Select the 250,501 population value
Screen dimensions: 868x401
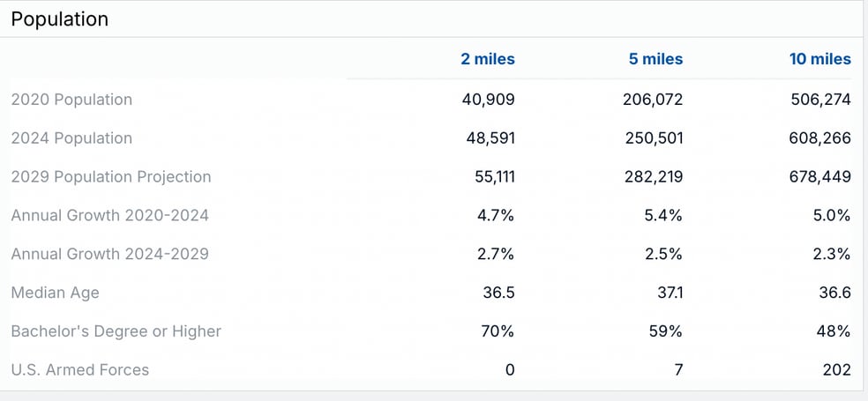click(653, 138)
